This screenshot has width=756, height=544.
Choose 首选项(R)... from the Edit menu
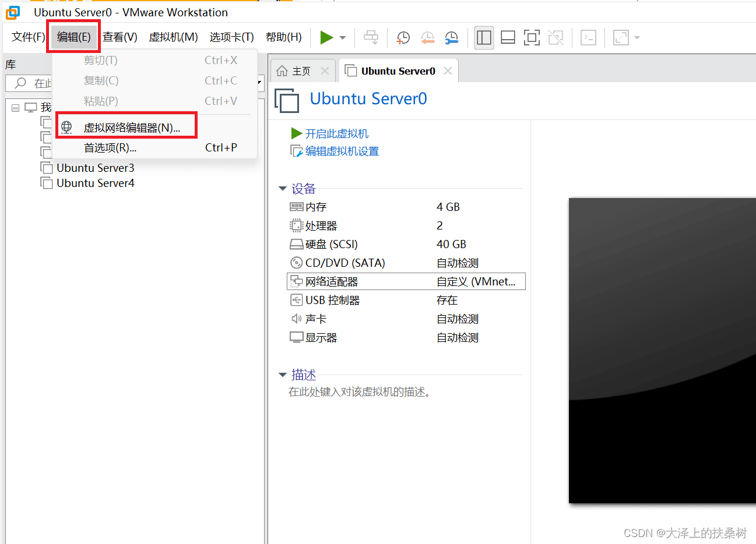[x=154, y=147]
